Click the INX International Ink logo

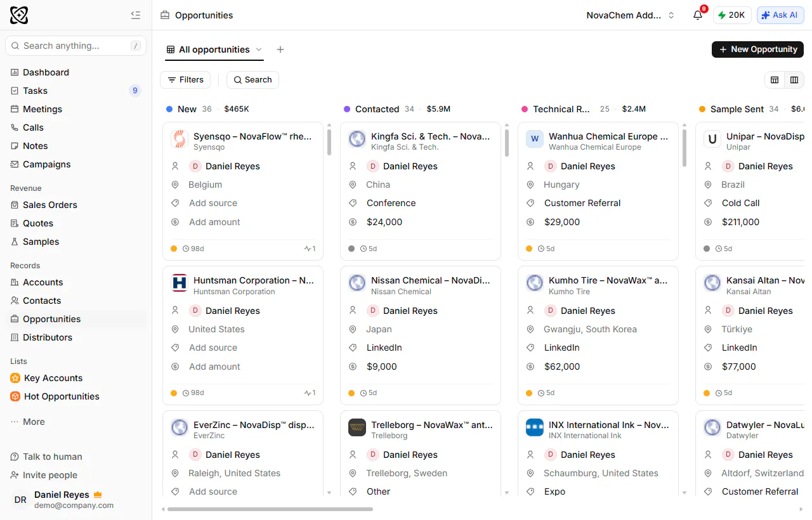point(535,427)
